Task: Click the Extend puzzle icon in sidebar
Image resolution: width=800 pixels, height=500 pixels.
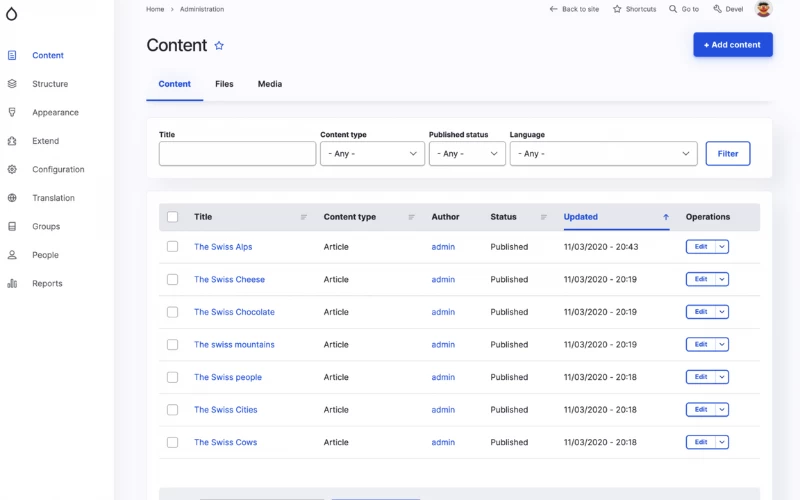Action: (12, 141)
